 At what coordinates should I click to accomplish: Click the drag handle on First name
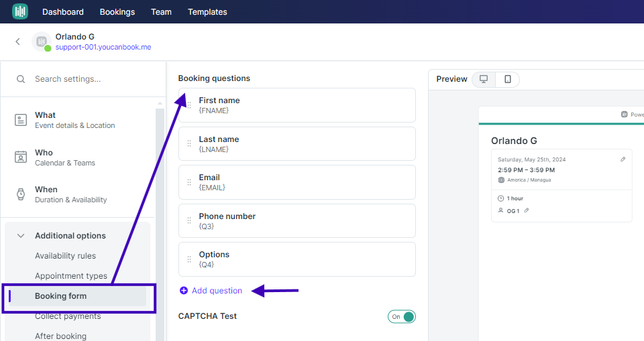189,105
